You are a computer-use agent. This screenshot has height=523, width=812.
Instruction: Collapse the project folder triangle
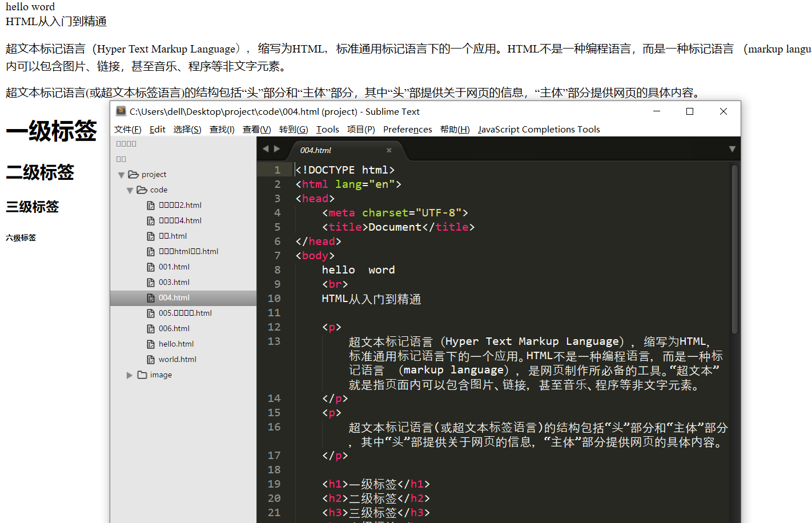point(121,175)
